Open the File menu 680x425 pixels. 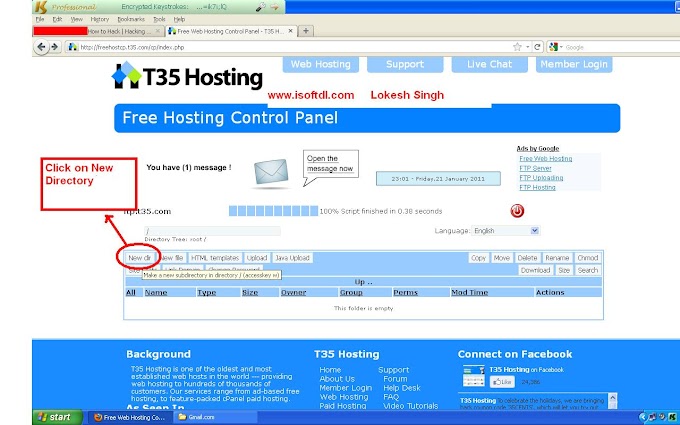(x=40, y=20)
